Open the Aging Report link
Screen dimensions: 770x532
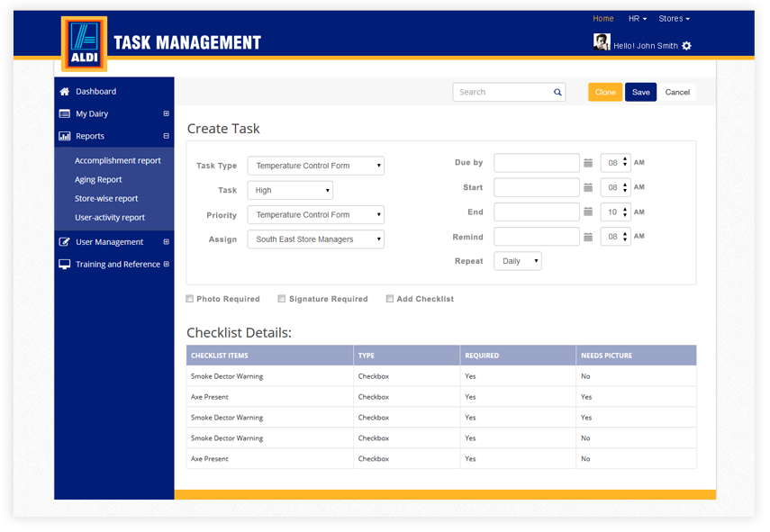98,180
